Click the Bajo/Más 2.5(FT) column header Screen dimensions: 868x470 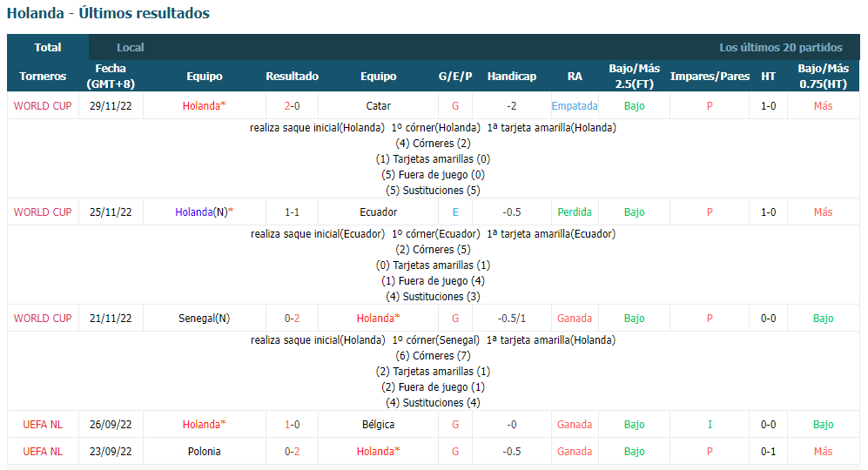tap(635, 77)
